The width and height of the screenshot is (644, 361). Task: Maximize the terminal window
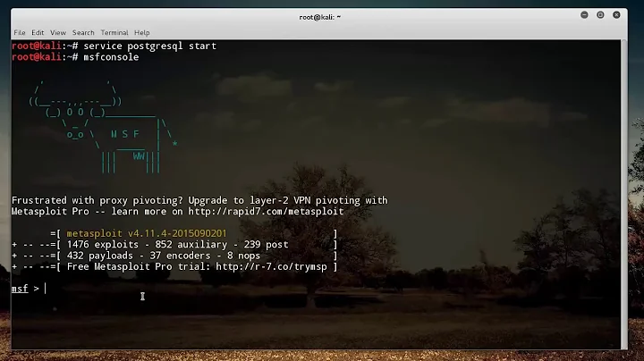[x=600, y=15]
